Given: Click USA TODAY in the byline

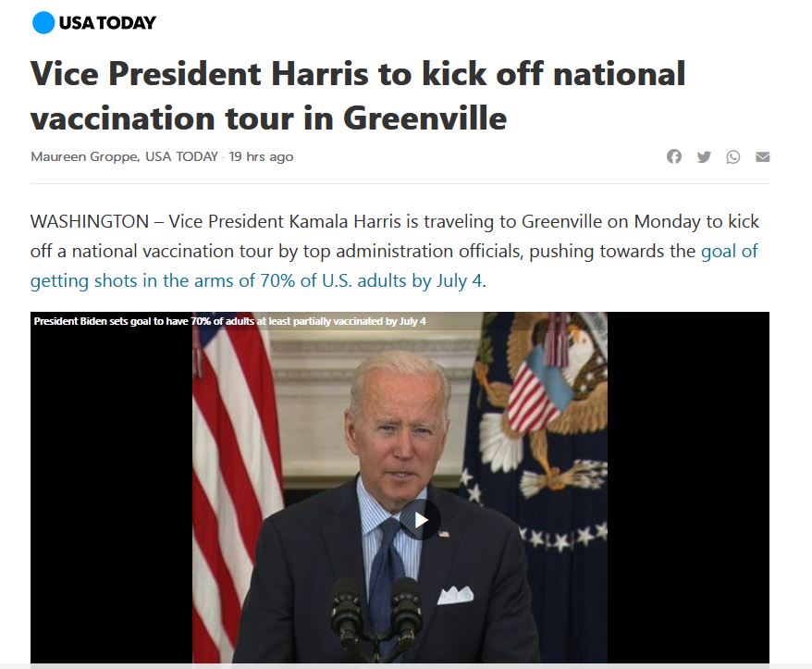Looking at the screenshot, I should [x=182, y=156].
